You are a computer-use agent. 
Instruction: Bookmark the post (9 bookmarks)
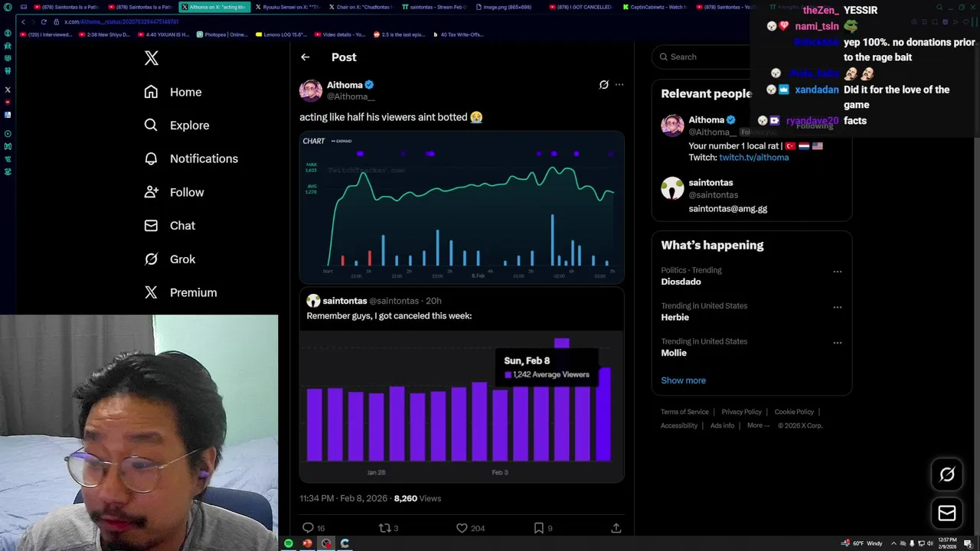pyautogui.click(x=543, y=528)
